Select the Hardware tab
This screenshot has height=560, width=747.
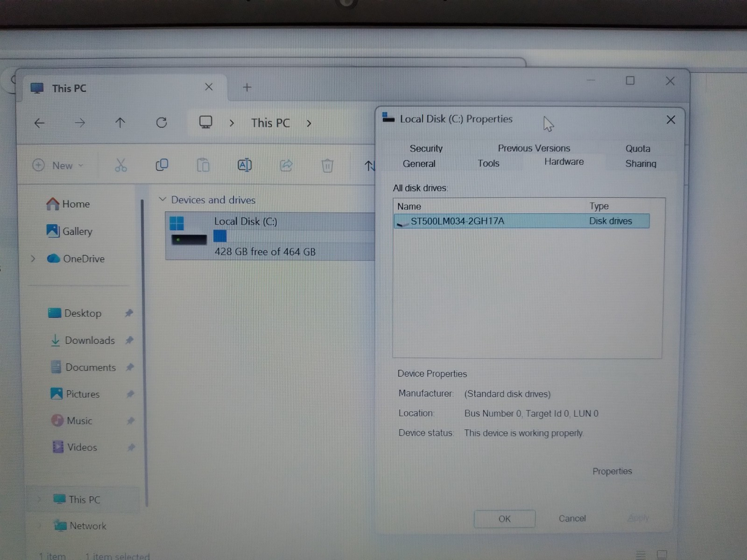(x=564, y=162)
